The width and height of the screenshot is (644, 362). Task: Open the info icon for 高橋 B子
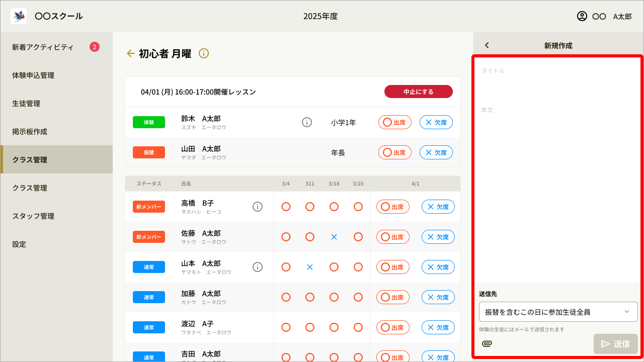click(258, 206)
